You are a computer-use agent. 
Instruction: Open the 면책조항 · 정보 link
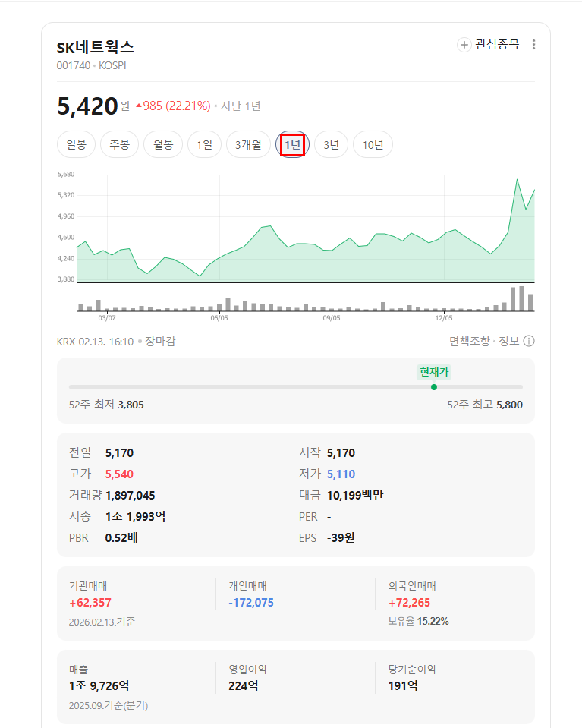point(484,342)
